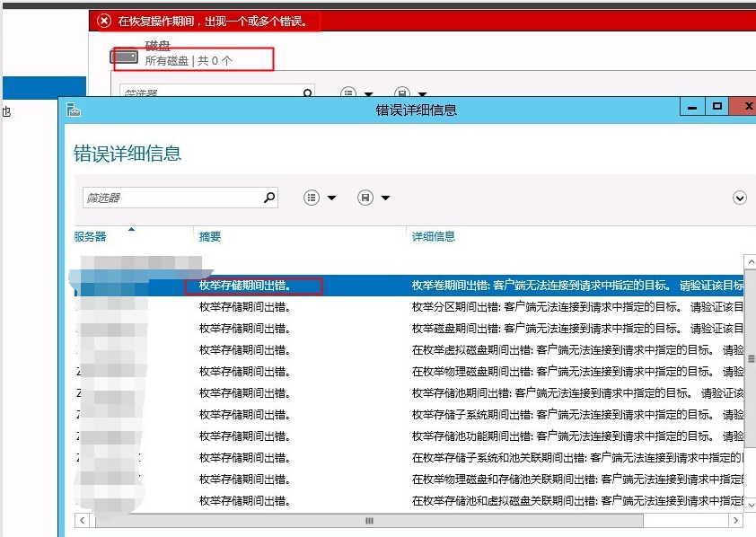Click the error details window title icon

[74, 110]
